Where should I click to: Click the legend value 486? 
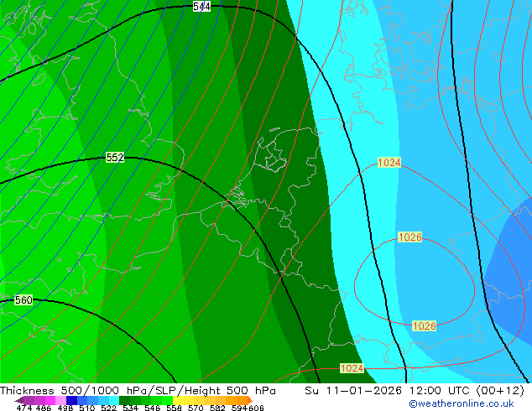pos(44,408)
